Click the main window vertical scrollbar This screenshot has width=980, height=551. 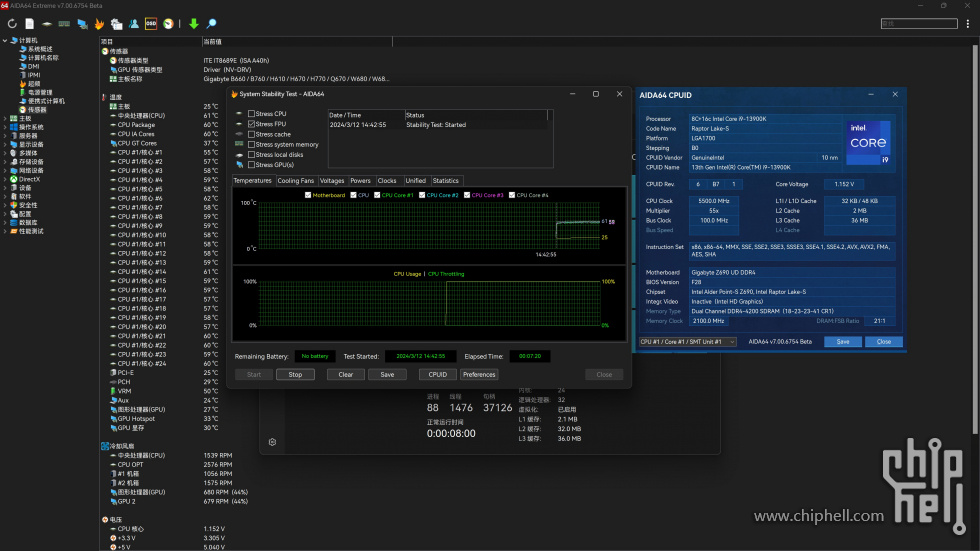(976, 237)
